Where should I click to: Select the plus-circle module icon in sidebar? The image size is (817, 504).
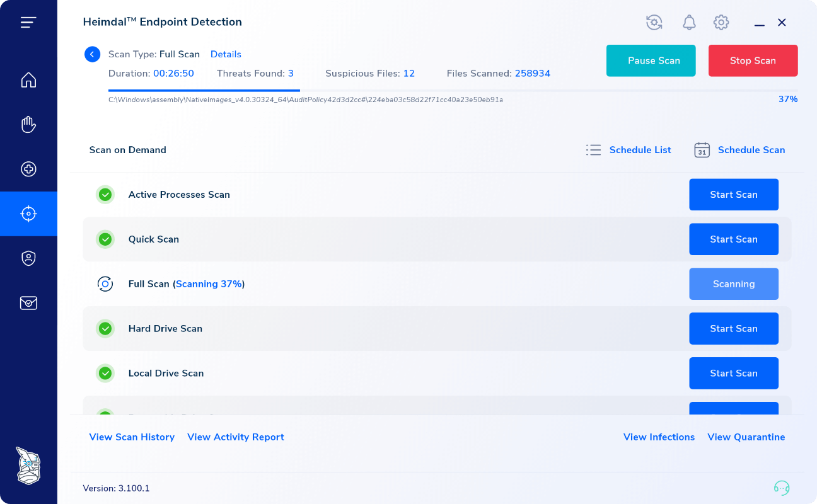pos(28,169)
